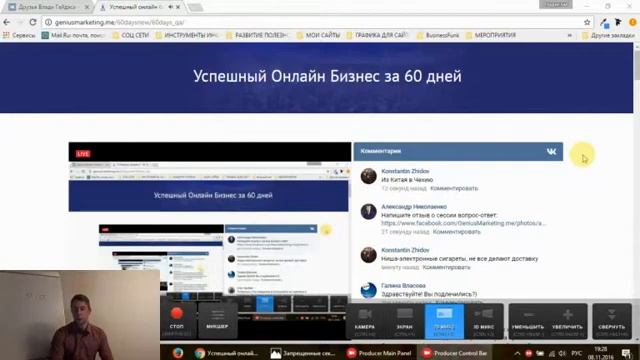
Task: Expand the МОИ САЙТЫ bookmarks folder
Action: 318,36
